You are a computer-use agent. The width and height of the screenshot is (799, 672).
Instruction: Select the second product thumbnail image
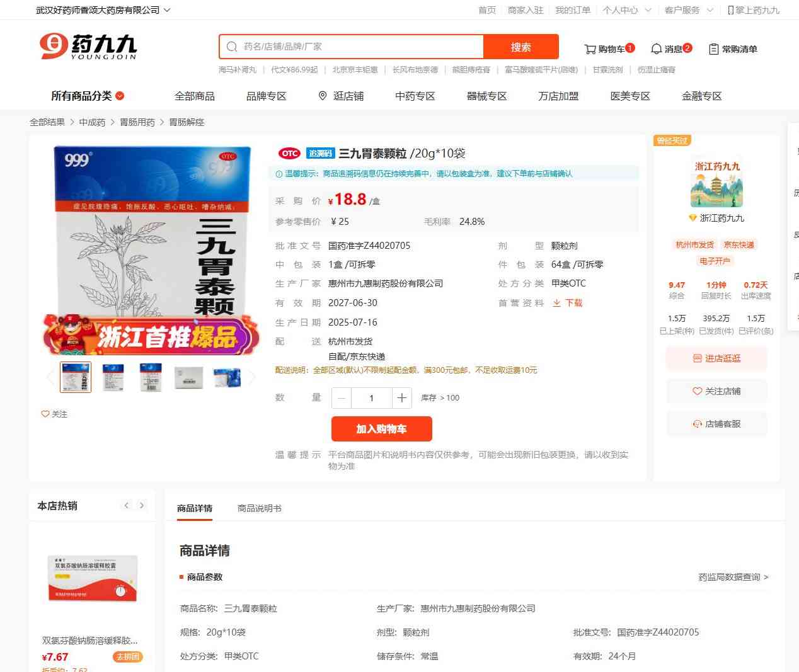(113, 377)
